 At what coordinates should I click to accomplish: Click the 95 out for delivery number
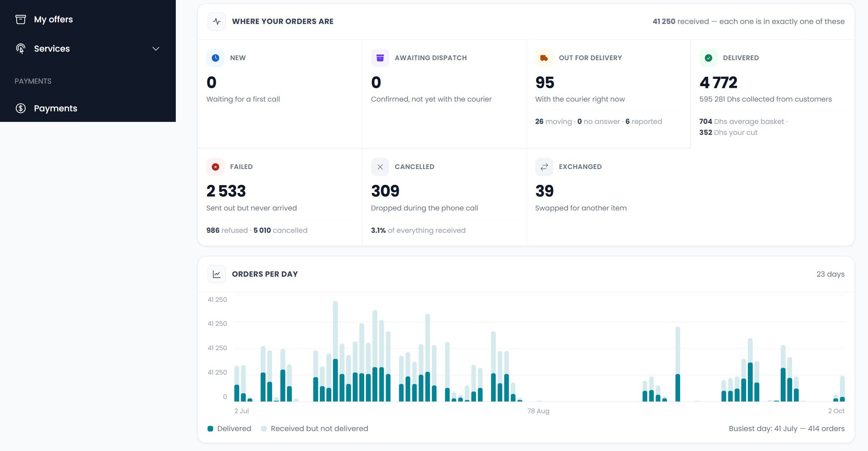[545, 82]
